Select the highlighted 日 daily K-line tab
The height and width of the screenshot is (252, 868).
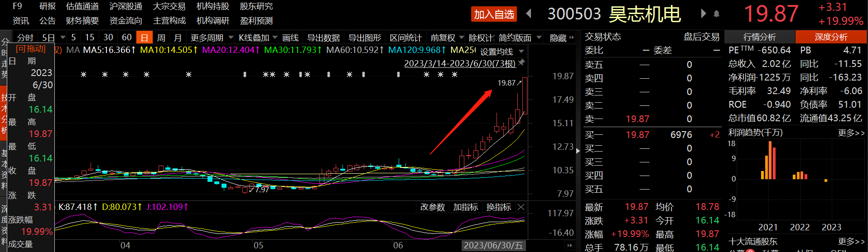[145, 38]
